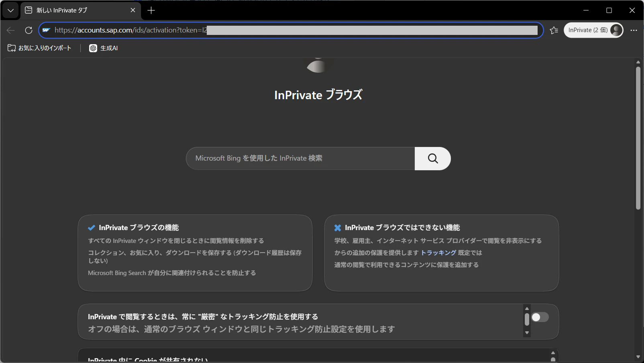The height and width of the screenshot is (363, 644).
Task: Click the Microsoft Bing InPrivate search field
Action: coord(300,158)
